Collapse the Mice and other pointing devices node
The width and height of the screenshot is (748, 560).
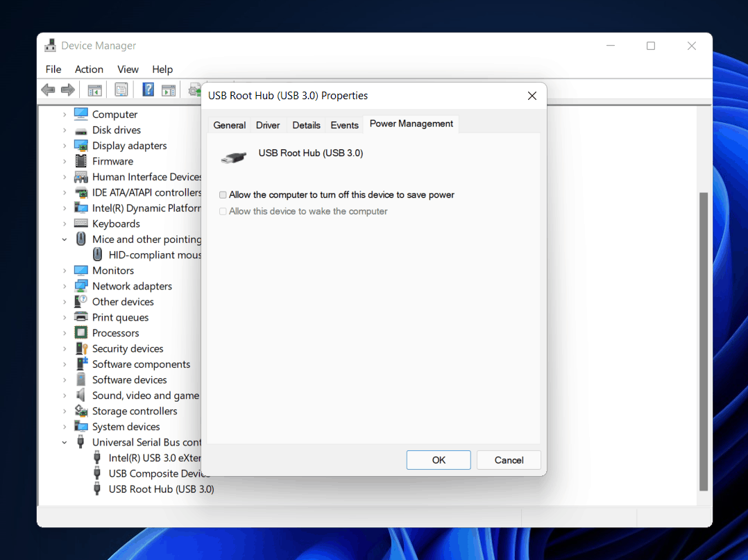(65, 239)
